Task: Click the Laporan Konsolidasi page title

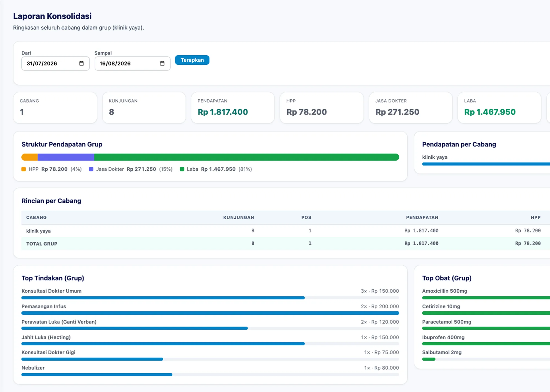Action: click(x=52, y=16)
